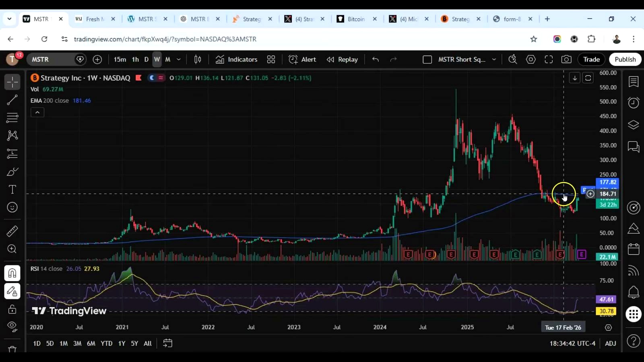Open the candlestick chart type selector
644x362 pixels.
[x=198, y=60]
